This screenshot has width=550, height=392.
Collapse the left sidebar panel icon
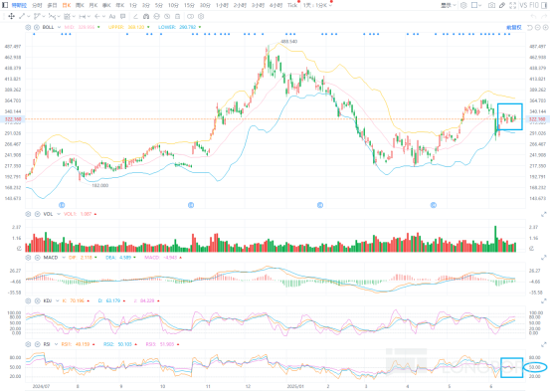coord(5,5)
